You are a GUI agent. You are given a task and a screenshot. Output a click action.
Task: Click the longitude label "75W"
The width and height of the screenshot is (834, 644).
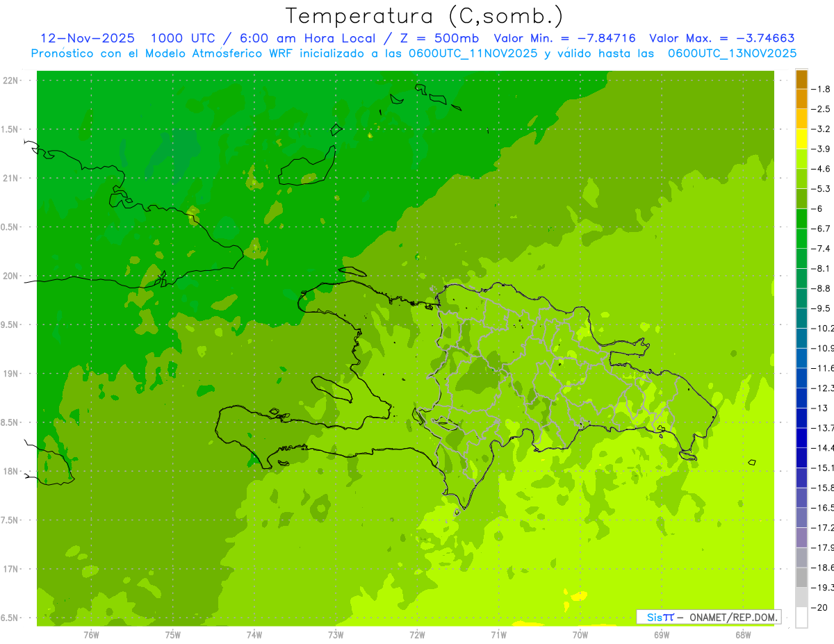coord(172,635)
